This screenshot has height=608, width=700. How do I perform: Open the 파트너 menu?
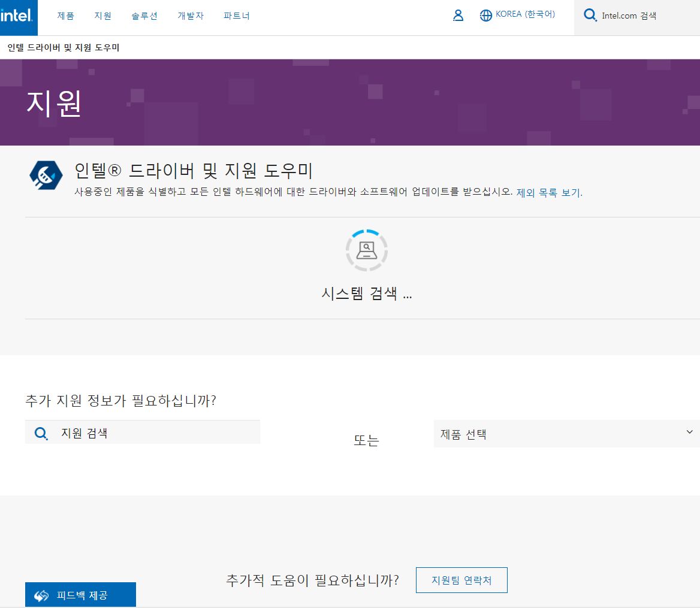click(x=237, y=16)
